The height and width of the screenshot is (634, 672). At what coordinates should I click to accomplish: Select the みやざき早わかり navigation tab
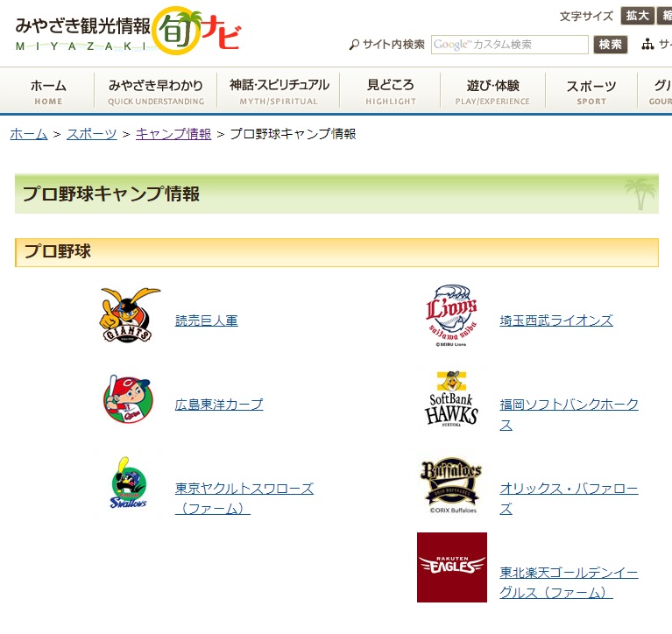coord(156,91)
